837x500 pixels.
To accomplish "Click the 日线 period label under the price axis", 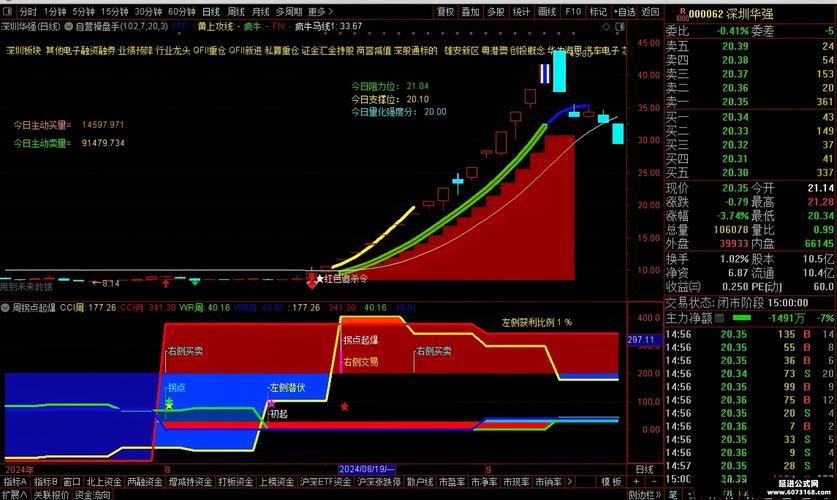I will click(x=644, y=470).
